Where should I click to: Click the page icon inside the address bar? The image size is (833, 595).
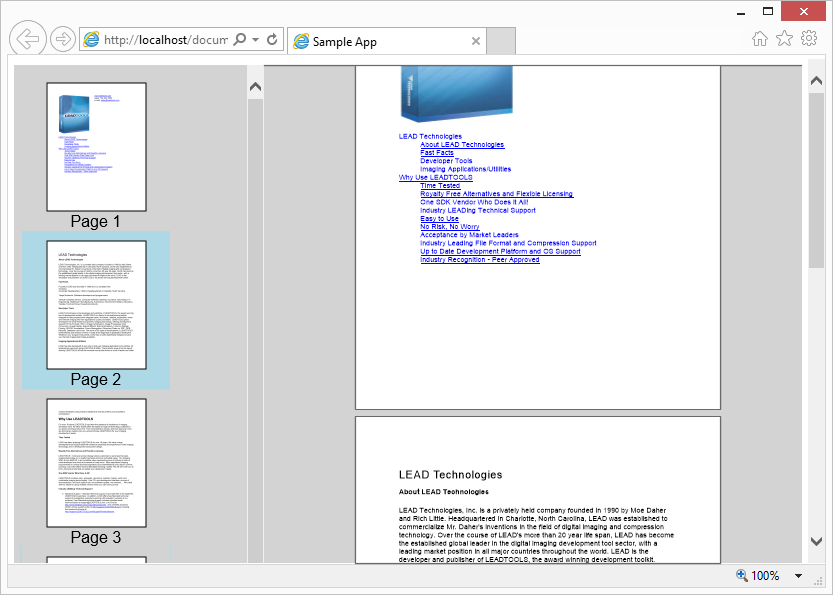click(x=91, y=39)
